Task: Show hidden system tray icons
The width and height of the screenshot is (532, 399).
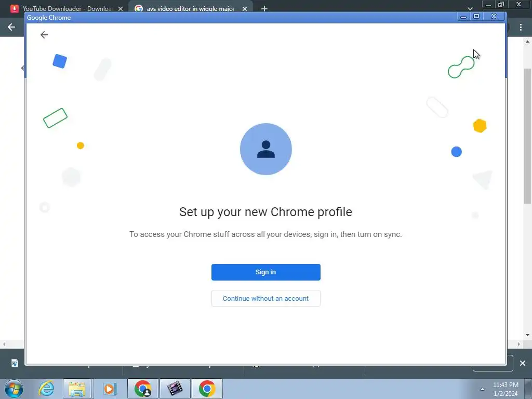Action: 482,389
